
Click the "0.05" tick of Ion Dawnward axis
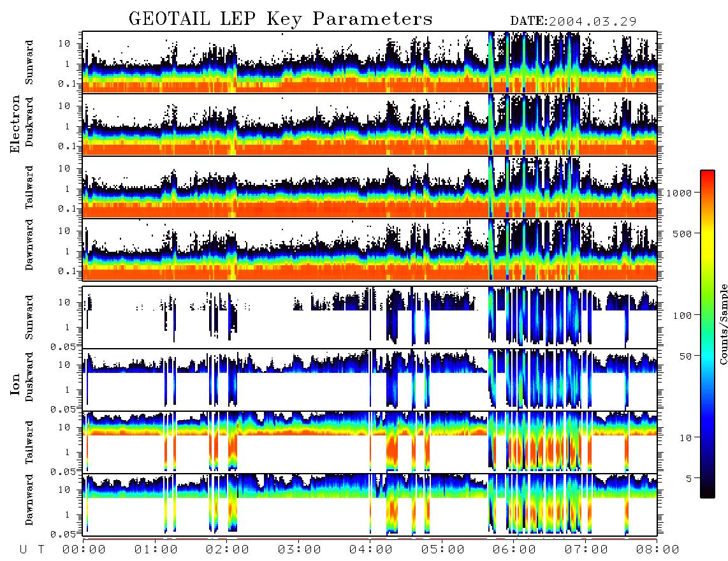pos(63,534)
